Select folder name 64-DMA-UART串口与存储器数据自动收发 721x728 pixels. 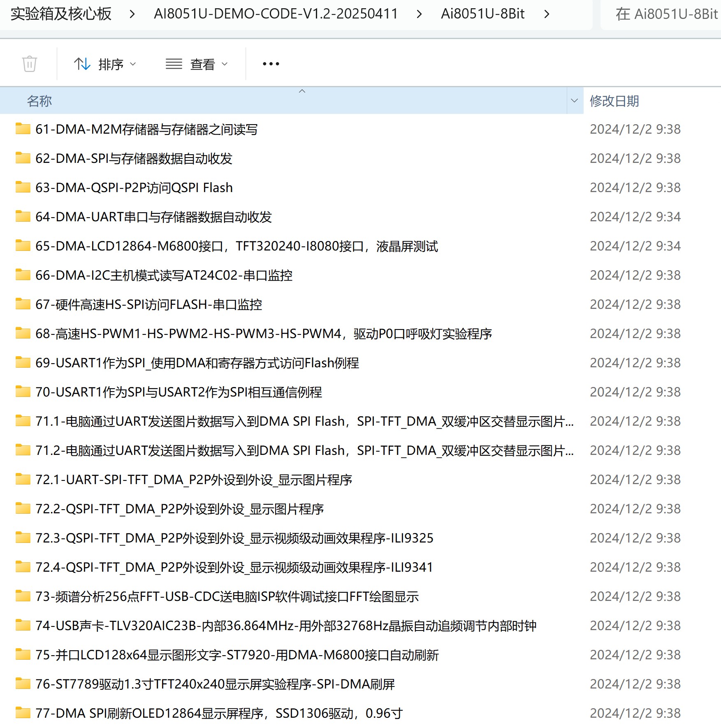click(x=154, y=217)
